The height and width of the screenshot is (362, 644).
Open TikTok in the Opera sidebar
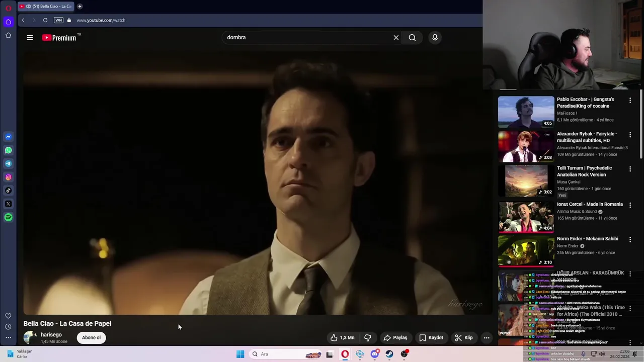8,191
